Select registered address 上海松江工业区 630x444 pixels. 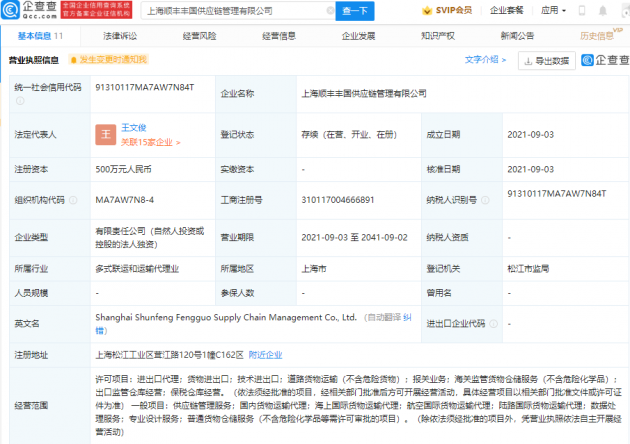tap(170, 355)
